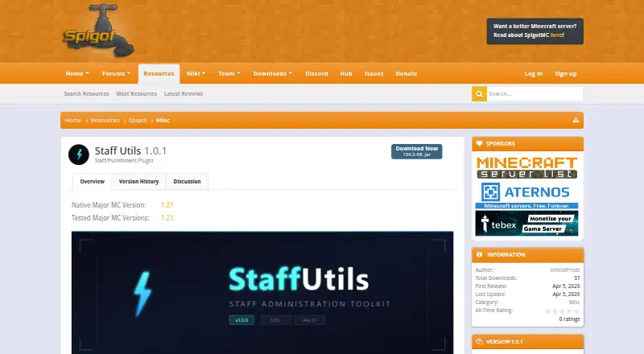
Task: Click Sign up link
Action: [566, 73]
